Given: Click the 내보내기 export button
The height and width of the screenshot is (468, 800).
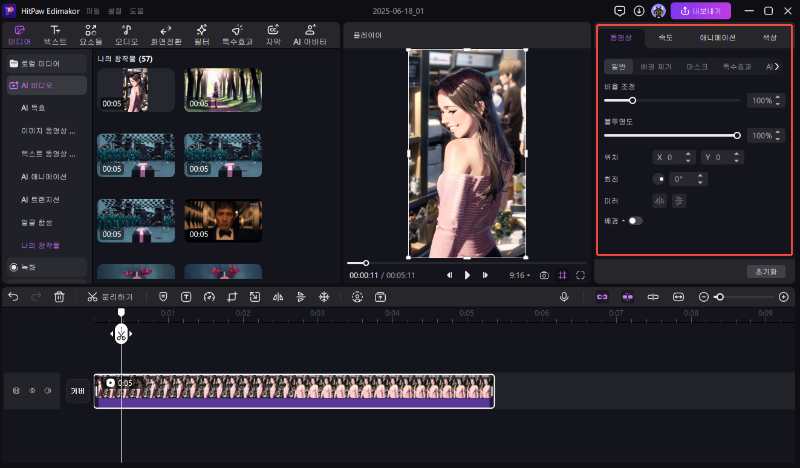Looking at the screenshot, I should [700, 10].
